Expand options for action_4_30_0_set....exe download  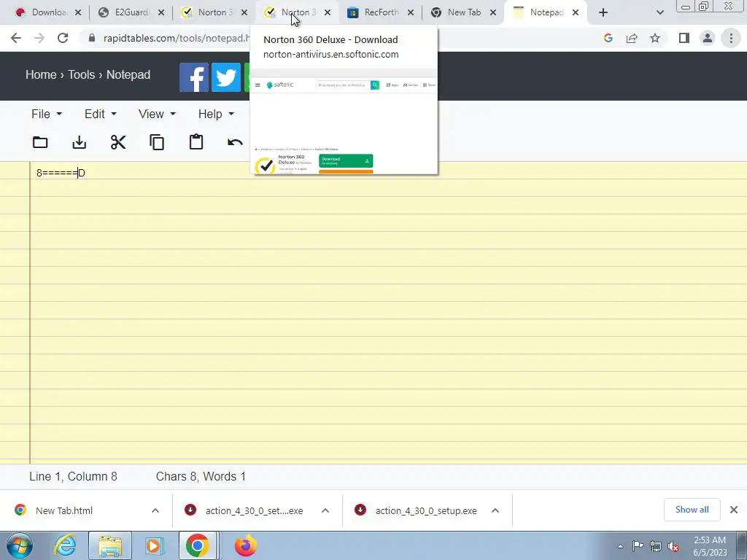tap(325, 510)
